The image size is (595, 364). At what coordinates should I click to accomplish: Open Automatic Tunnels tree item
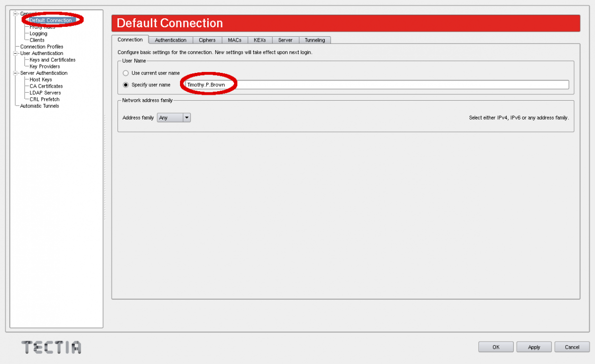point(39,106)
